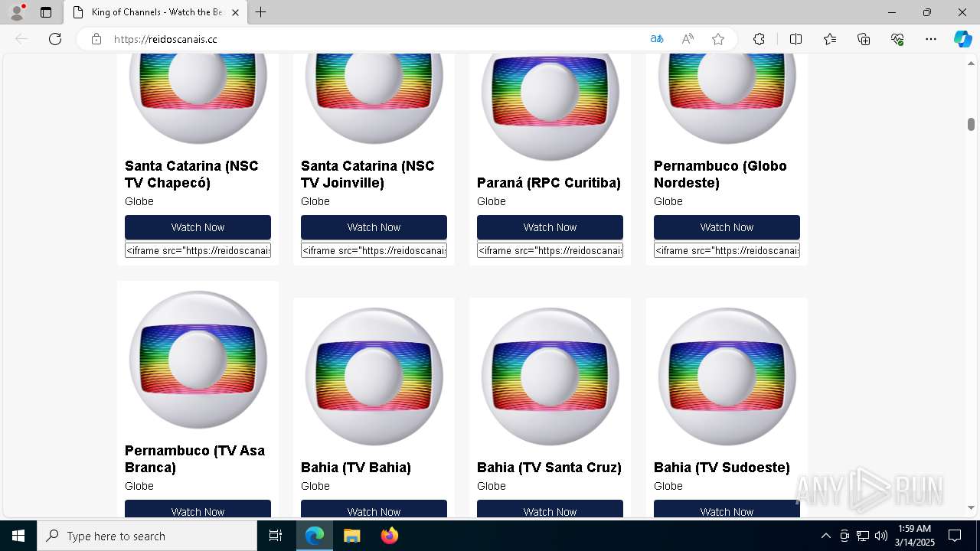Open Settings and more menu
The width and height of the screenshot is (980, 551).
pyautogui.click(x=931, y=39)
